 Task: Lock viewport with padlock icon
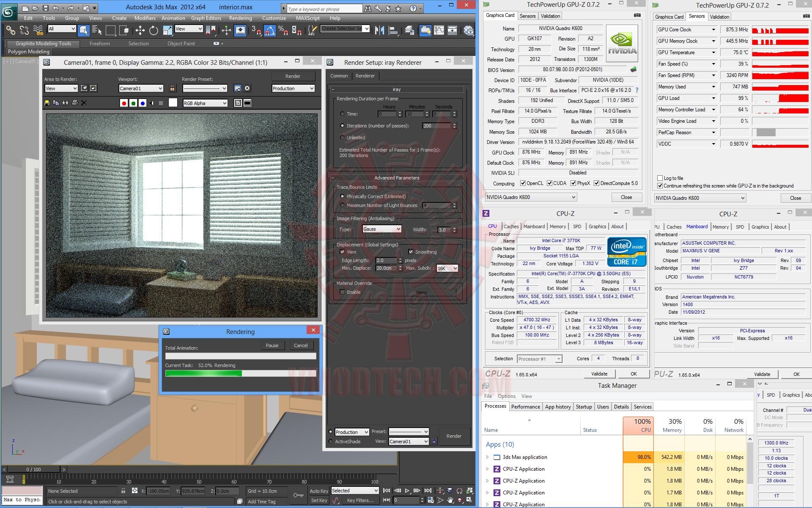(x=172, y=88)
